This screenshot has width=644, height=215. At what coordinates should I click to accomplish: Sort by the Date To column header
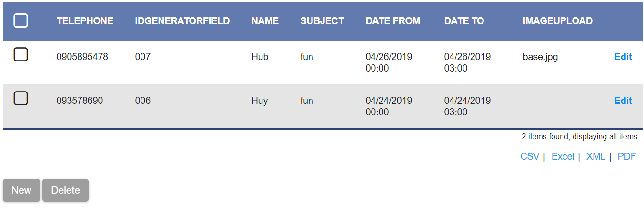pos(464,21)
